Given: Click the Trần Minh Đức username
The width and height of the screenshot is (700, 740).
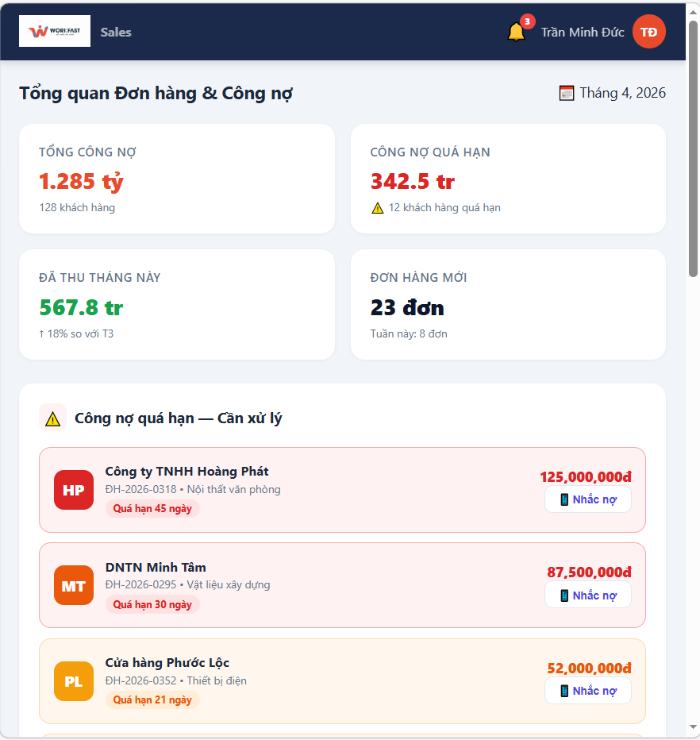Looking at the screenshot, I should pos(583,33).
